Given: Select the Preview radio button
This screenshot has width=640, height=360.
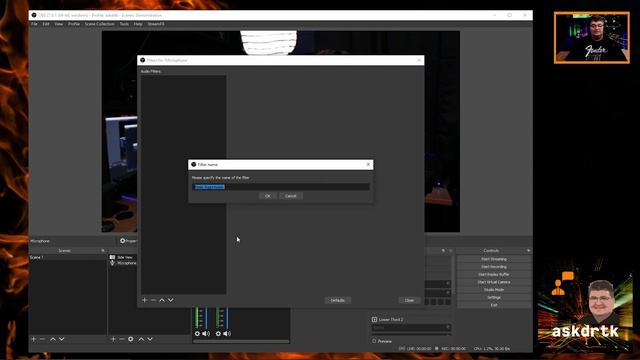Looking at the screenshot, I should coord(374,341).
